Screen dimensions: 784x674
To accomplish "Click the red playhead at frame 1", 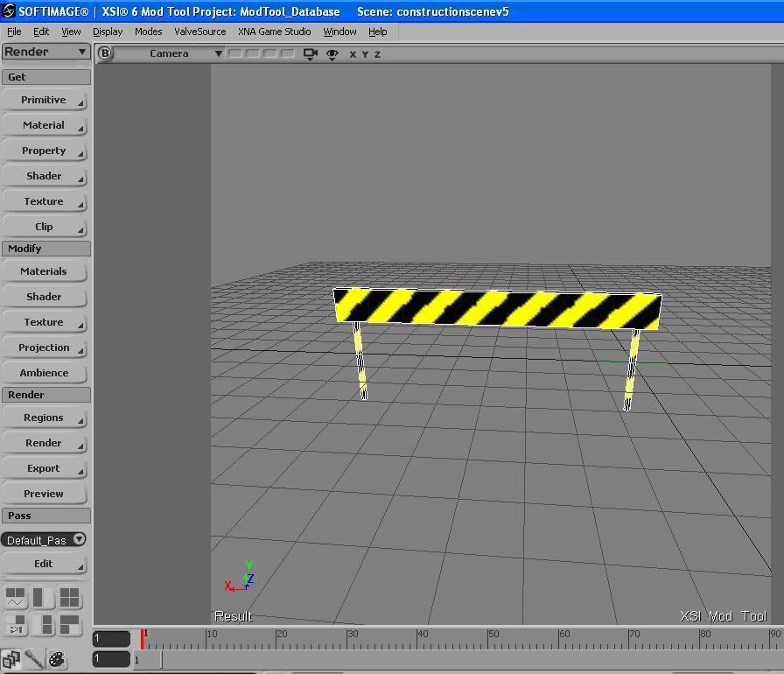I will 143,639.
